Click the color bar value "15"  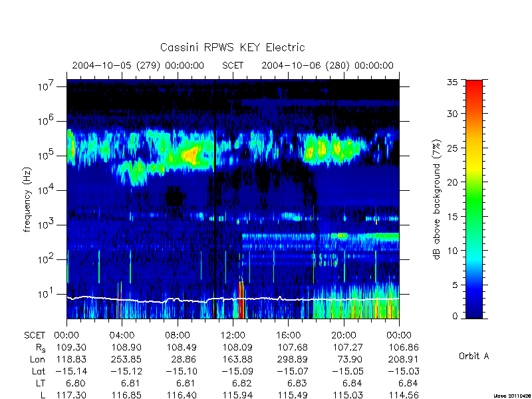[x=452, y=217]
